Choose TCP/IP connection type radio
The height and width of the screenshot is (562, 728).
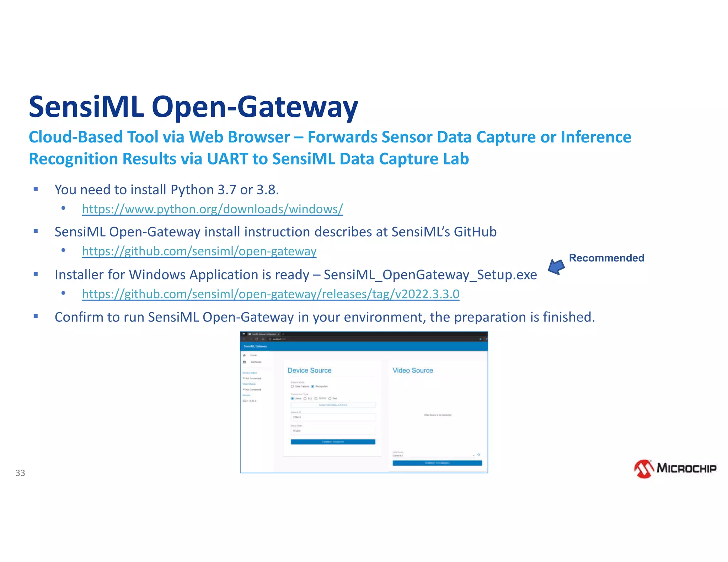pyautogui.click(x=316, y=399)
